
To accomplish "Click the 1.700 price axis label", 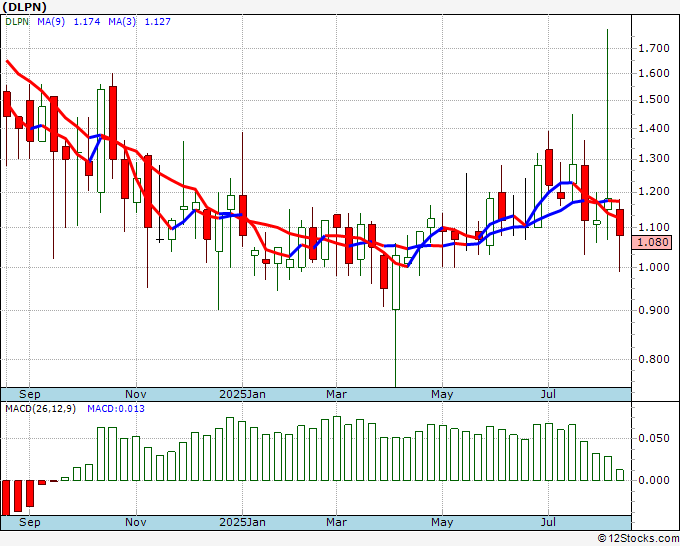I will 653,48.
